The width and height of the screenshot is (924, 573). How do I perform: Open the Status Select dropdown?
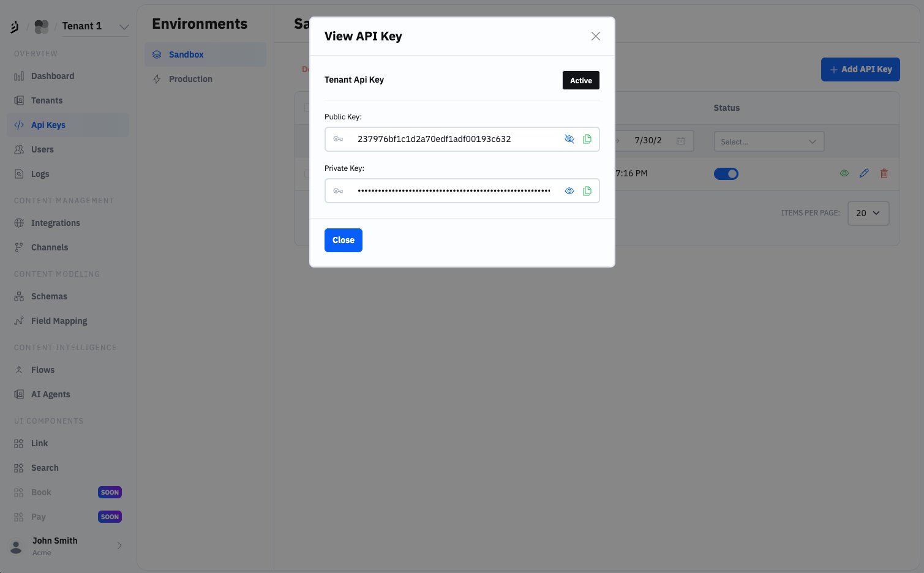[x=768, y=141]
